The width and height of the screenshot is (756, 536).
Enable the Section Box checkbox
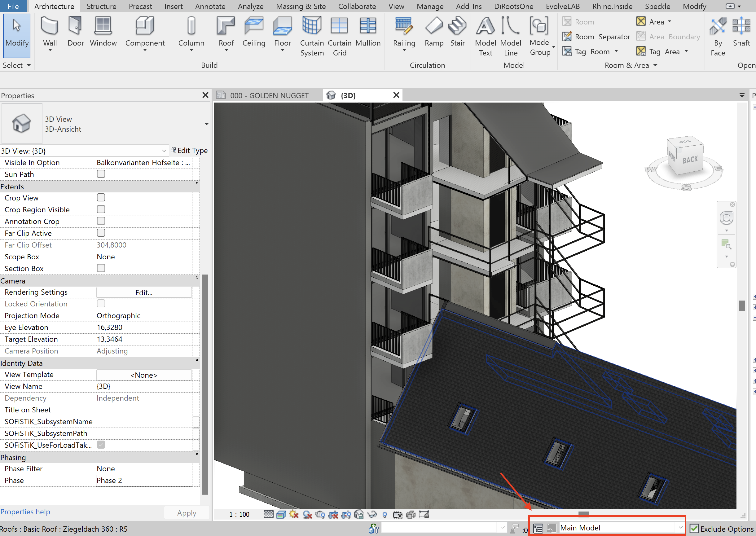pos(101,268)
